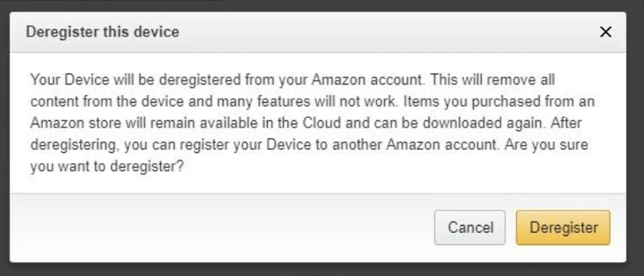Click the empty footer area left of Cancel

222,227
